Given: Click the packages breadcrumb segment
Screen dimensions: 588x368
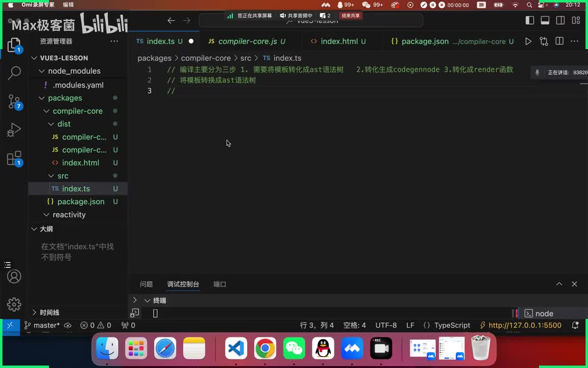Looking at the screenshot, I should 155,58.
